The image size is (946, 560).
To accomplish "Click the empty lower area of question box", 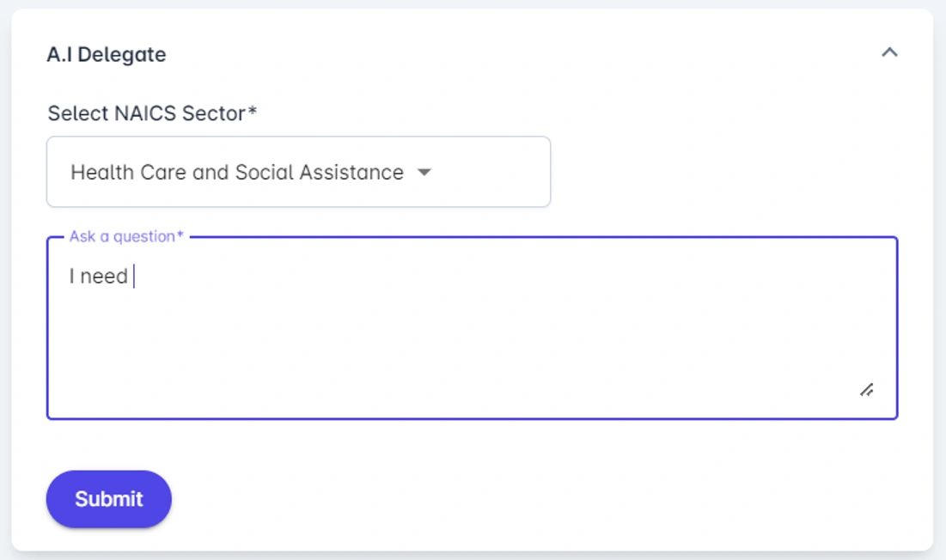I will tap(430, 369).
